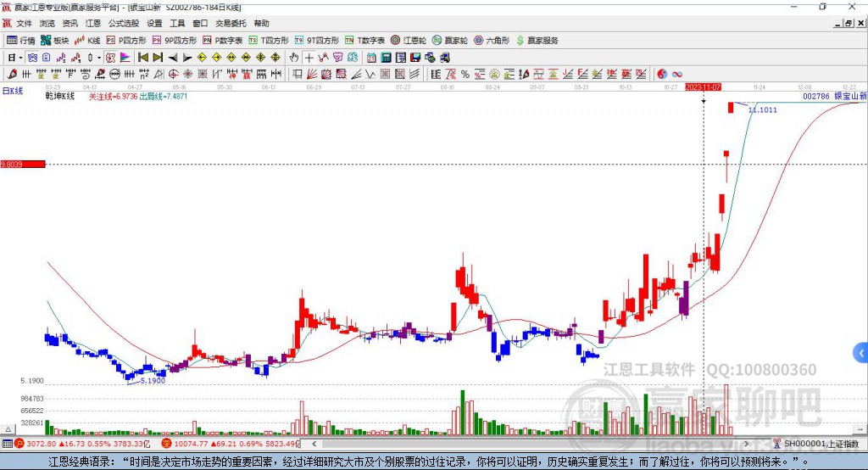868x470 pixels.
Task: Click yellow diamond with left arrow
Action: point(202,57)
